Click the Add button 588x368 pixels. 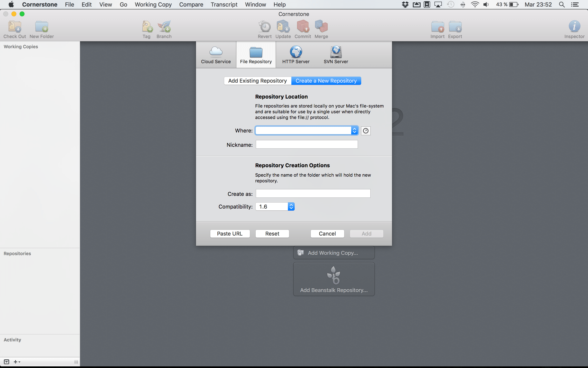coord(366,234)
